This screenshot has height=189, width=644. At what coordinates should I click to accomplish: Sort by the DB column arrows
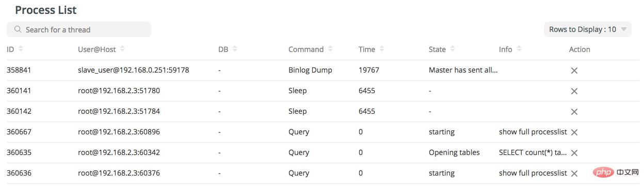coord(235,49)
